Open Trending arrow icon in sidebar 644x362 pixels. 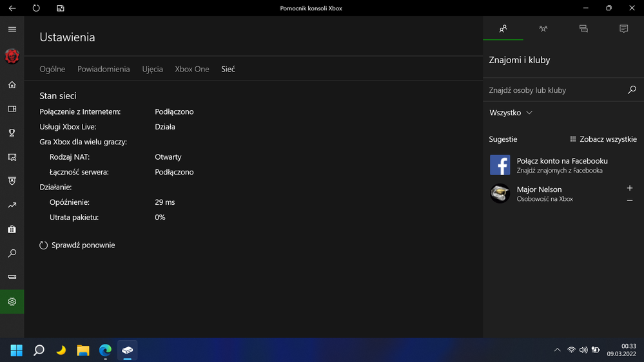pyautogui.click(x=12, y=205)
